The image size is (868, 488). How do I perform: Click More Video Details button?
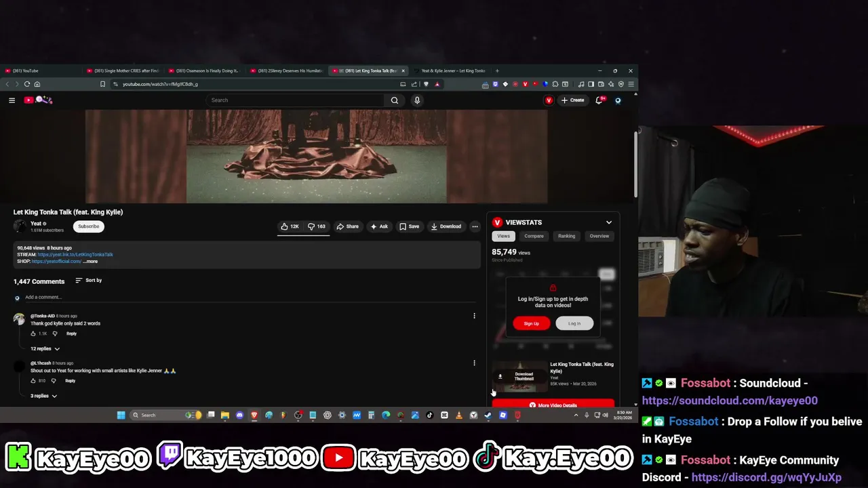553,405
